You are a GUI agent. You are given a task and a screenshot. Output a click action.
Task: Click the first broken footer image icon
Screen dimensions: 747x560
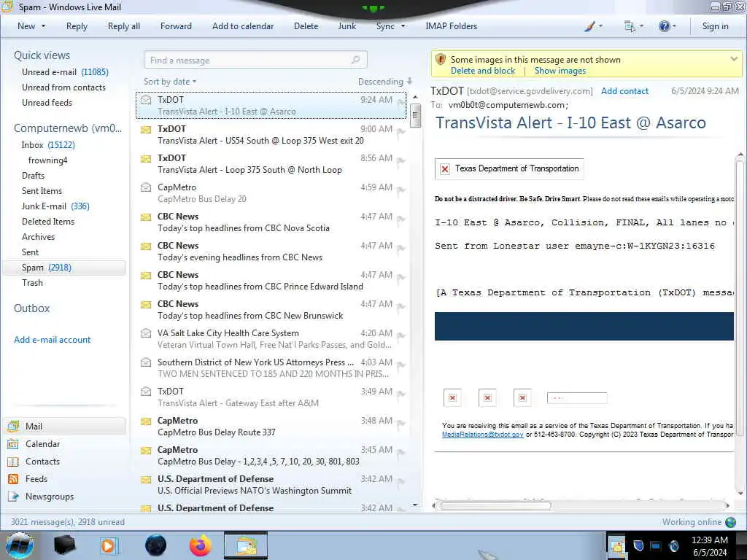452,397
